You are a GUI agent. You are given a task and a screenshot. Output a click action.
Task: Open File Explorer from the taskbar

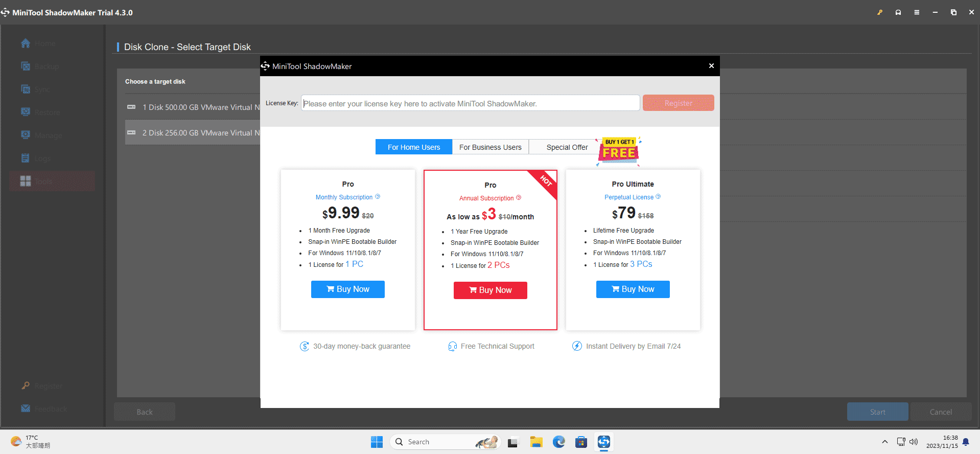click(x=536, y=442)
